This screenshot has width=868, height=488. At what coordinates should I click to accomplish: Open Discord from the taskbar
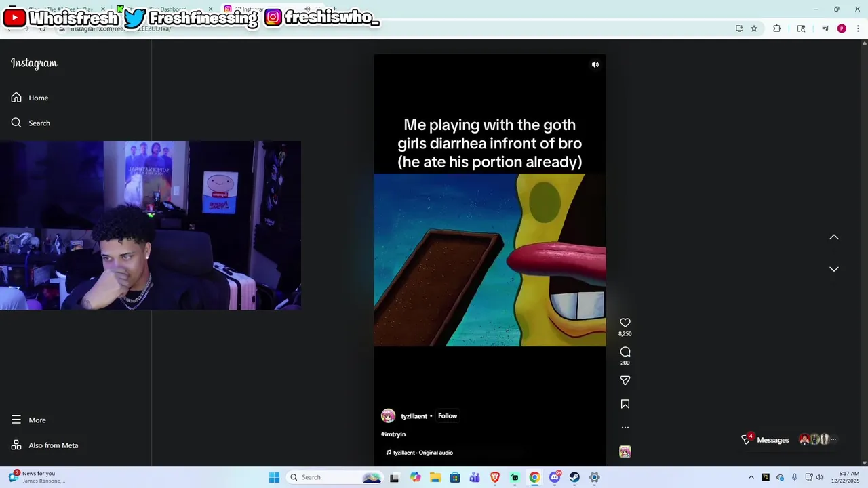pyautogui.click(x=555, y=477)
